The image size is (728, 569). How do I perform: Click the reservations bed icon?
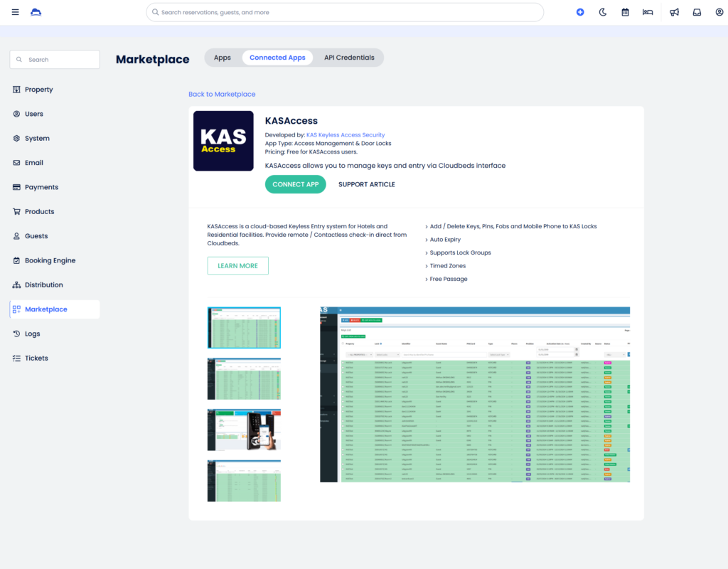click(x=648, y=12)
